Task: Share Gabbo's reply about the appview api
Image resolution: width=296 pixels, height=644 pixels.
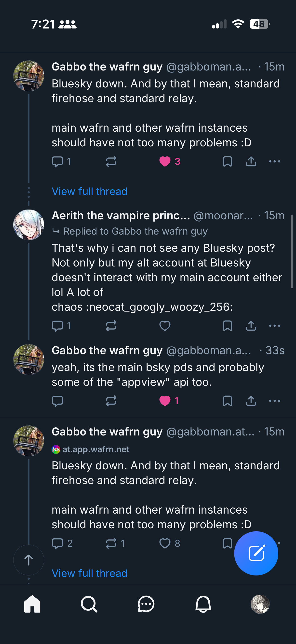Action: [x=251, y=401]
